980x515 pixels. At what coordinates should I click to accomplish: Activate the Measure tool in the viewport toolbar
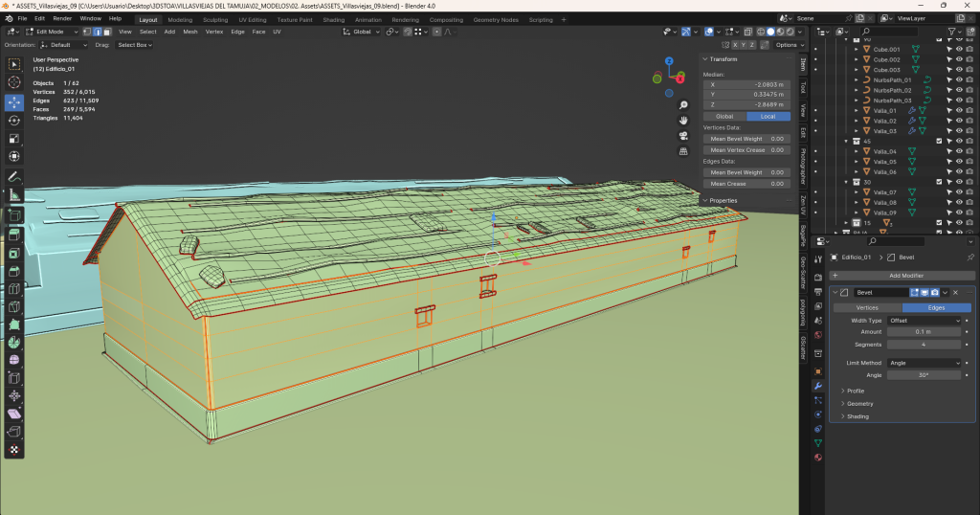click(14, 194)
